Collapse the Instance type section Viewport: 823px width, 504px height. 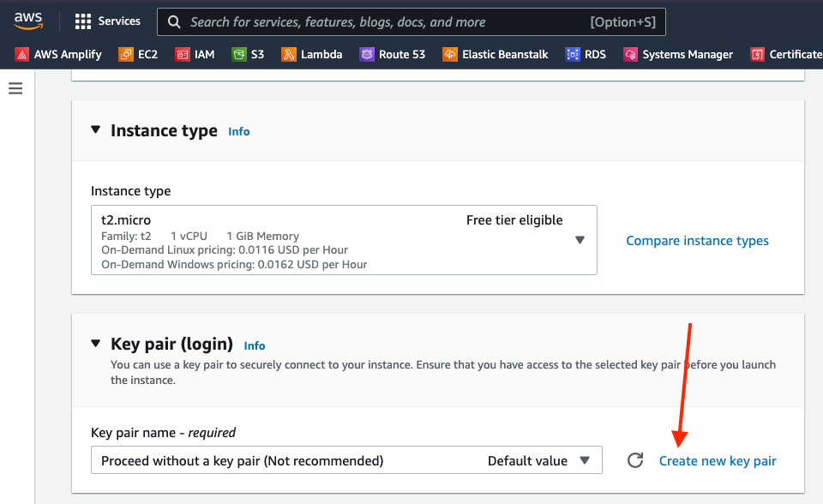click(96, 130)
